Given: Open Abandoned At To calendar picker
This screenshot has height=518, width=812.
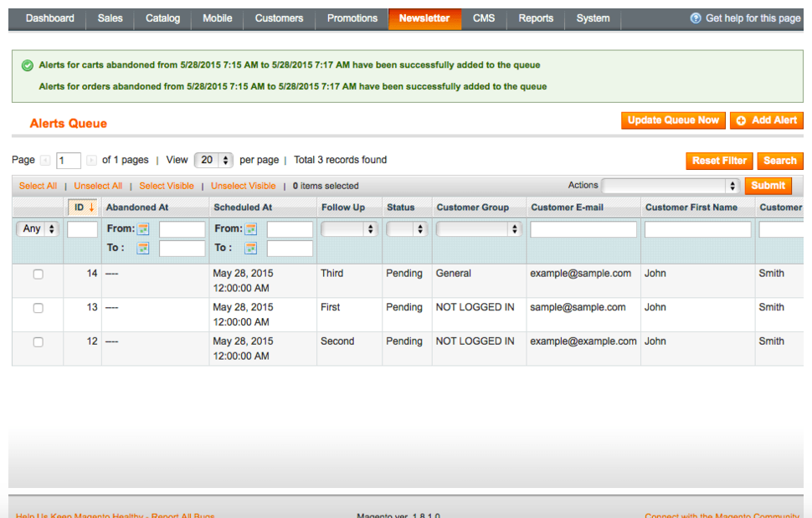Looking at the screenshot, I should pyautogui.click(x=143, y=249).
